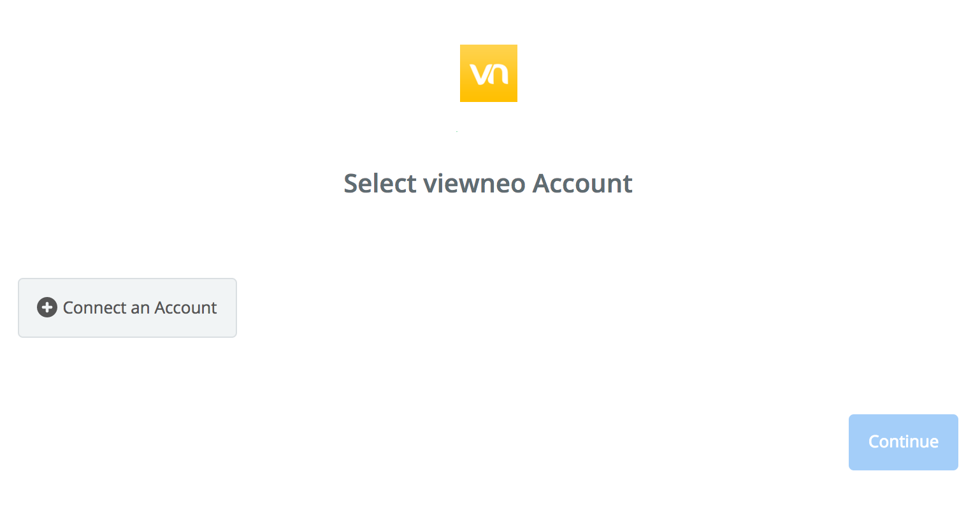Click the yellow viewneo vn logo
Viewport: 980px width, 515px height.
pos(489,73)
